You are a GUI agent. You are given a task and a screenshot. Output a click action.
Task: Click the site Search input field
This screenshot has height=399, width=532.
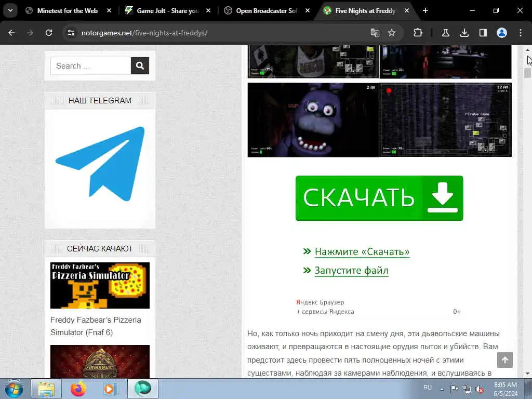pyautogui.click(x=90, y=66)
